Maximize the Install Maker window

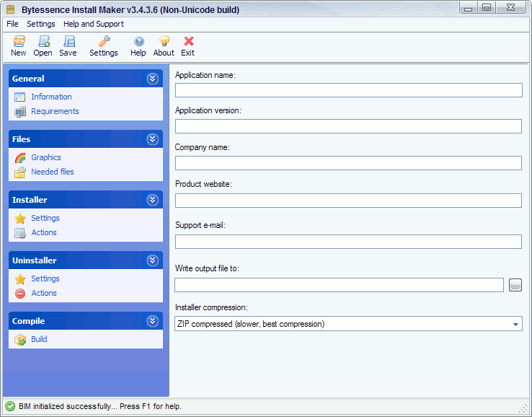click(x=487, y=7)
